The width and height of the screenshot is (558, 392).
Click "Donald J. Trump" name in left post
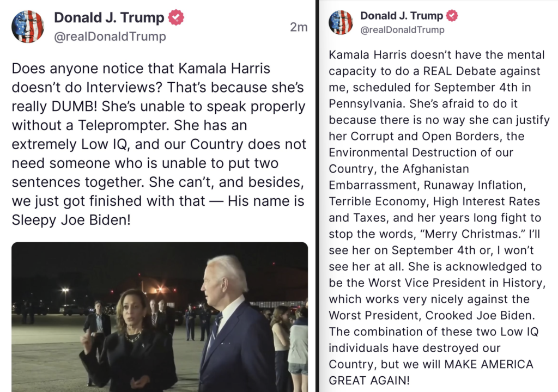(109, 18)
